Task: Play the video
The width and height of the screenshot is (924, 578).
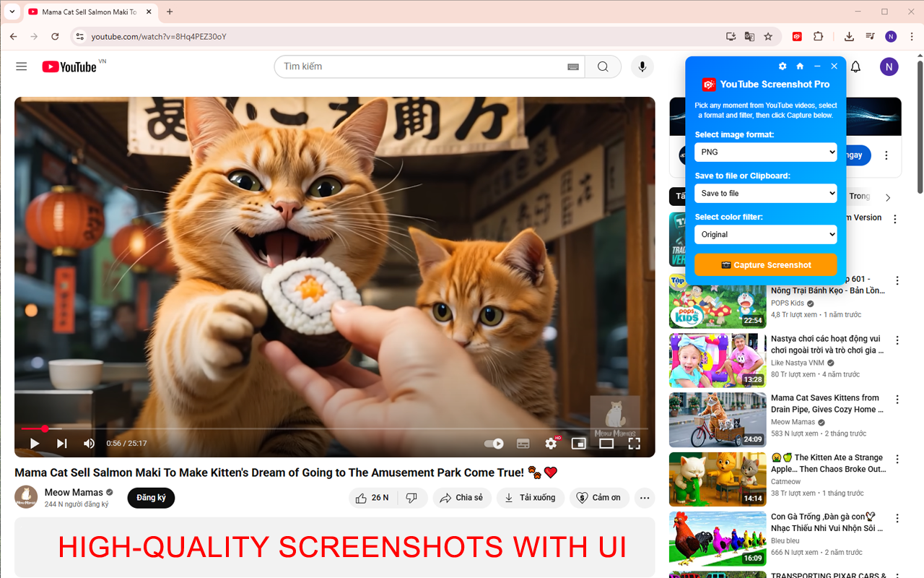Action: (x=34, y=443)
